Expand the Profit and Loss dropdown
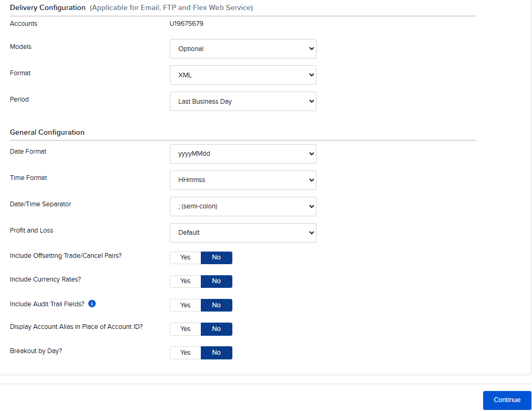Viewport: 532px width, 411px height. [243, 233]
